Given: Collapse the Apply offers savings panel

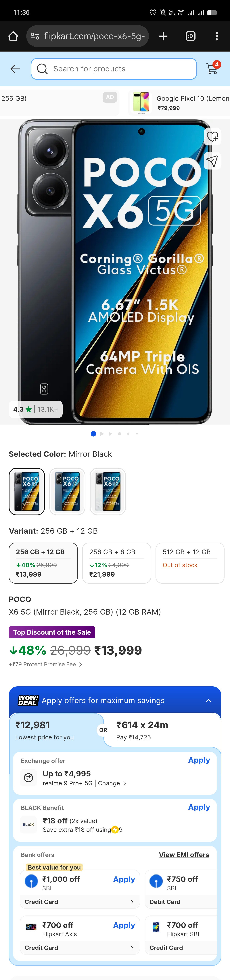Looking at the screenshot, I should coord(209,700).
